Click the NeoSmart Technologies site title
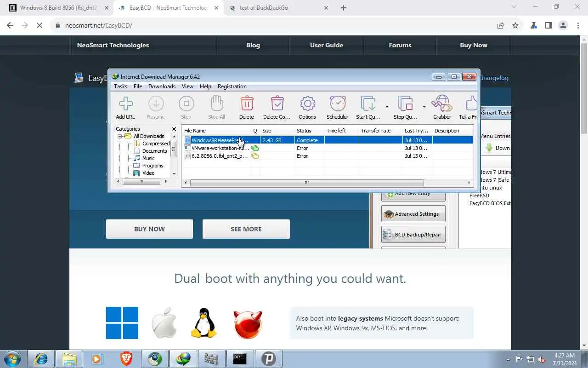The height and width of the screenshot is (368, 588). click(113, 45)
